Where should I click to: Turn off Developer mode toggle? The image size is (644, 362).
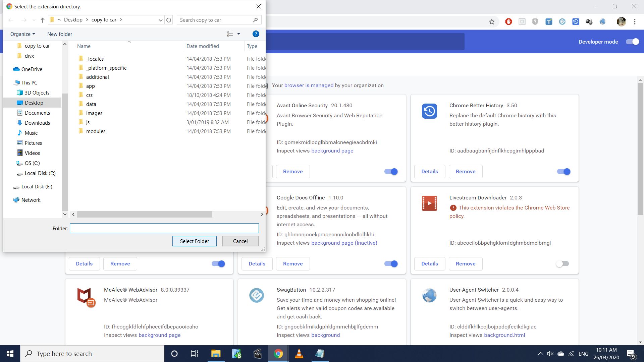tap(632, 42)
